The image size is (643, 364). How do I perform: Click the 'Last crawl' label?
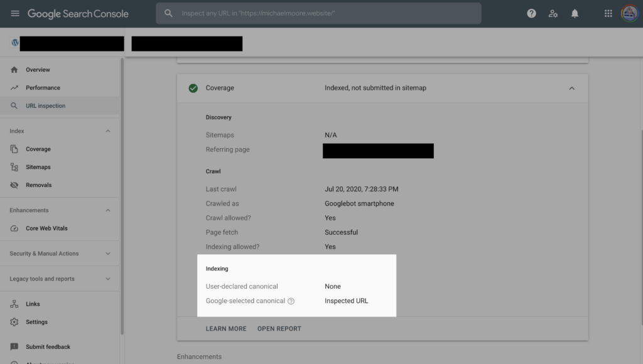[x=221, y=190]
